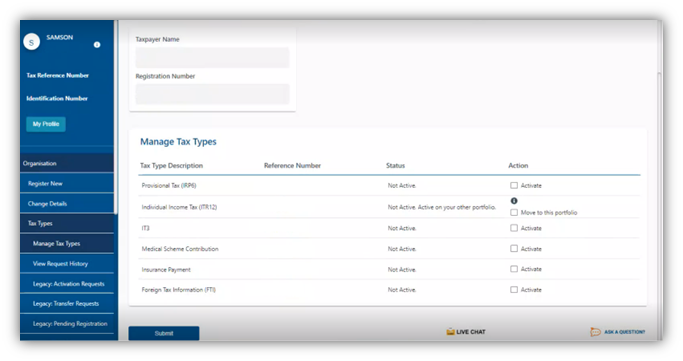
Task: Select Manage Tax Types menu item
Action: [x=67, y=243]
